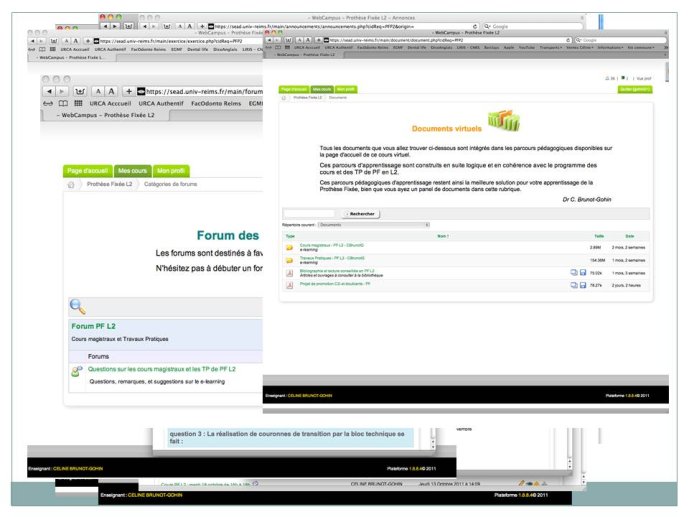Go back in the Documents window
Viewport: 689px width, 517px height.
(268, 40)
